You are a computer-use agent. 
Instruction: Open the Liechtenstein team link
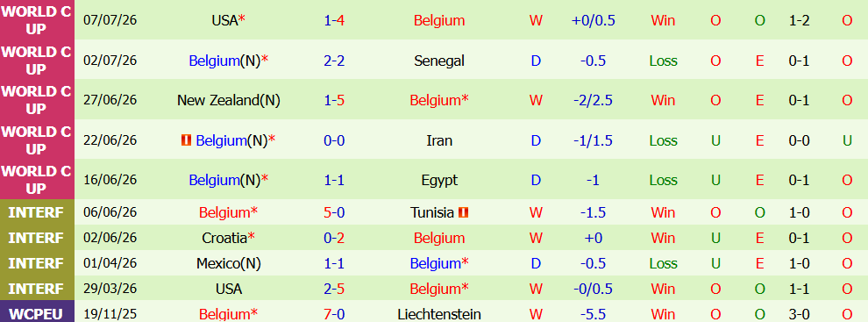pyautogui.click(x=439, y=314)
